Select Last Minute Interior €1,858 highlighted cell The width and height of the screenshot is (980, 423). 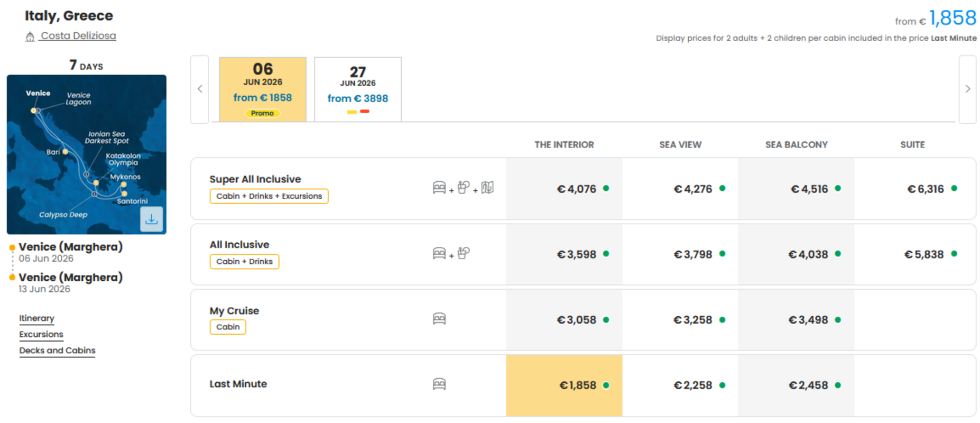[564, 385]
